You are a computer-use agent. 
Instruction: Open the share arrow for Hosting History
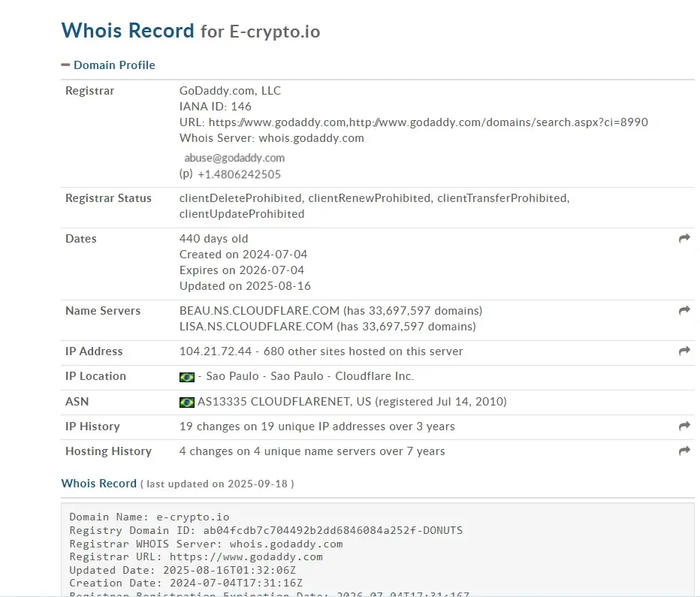tap(684, 451)
